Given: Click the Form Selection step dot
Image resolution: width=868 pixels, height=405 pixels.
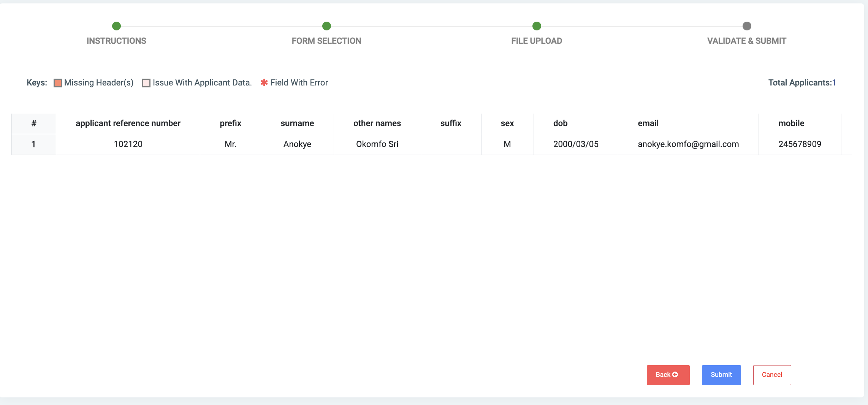Looking at the screenshot, I should tap(326, 26).
